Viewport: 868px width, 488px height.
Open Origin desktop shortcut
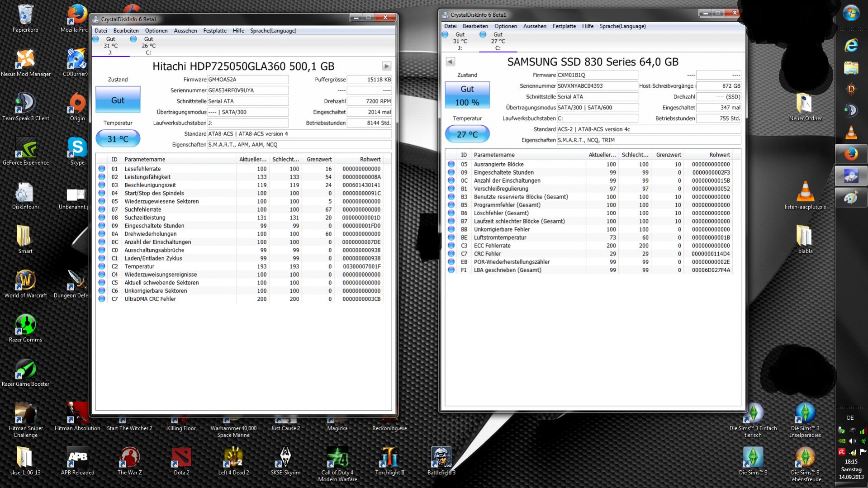[x=77, y=107]
